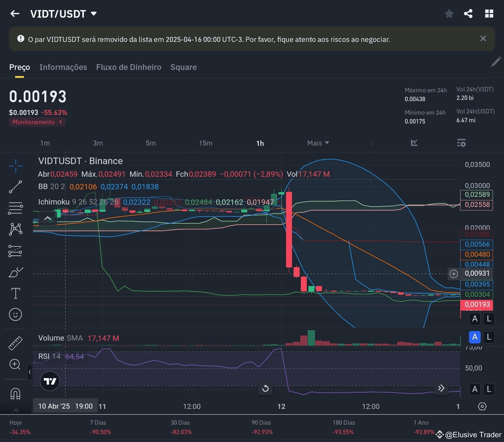504x442 pixels.
Task: Open the chart drawing tools icon
Action: [414, 143]
